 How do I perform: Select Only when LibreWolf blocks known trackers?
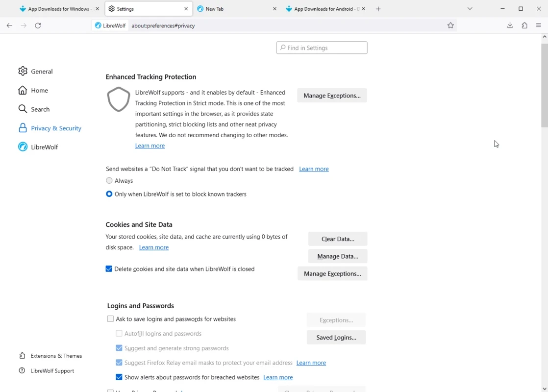pyautogui.click(x=109, y=194)
